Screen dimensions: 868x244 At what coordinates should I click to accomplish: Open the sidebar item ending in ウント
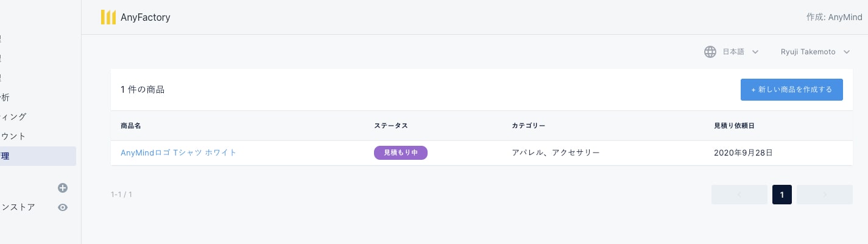[13, 136]
